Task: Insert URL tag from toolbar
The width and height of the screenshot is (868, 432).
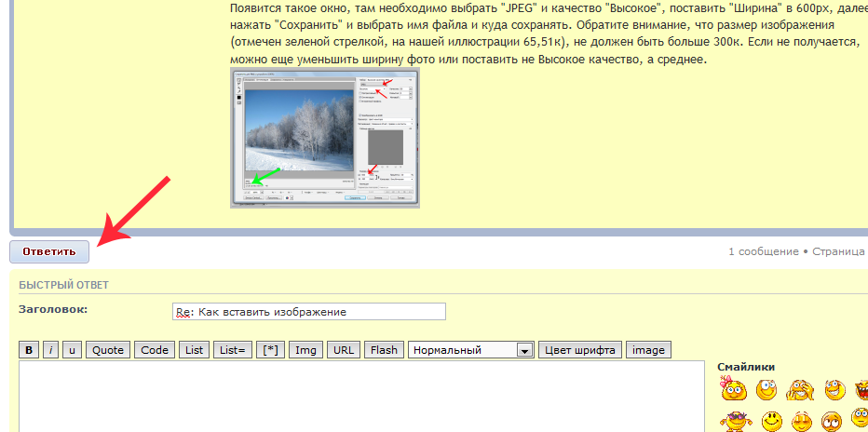Action: (x=344, y=350)
